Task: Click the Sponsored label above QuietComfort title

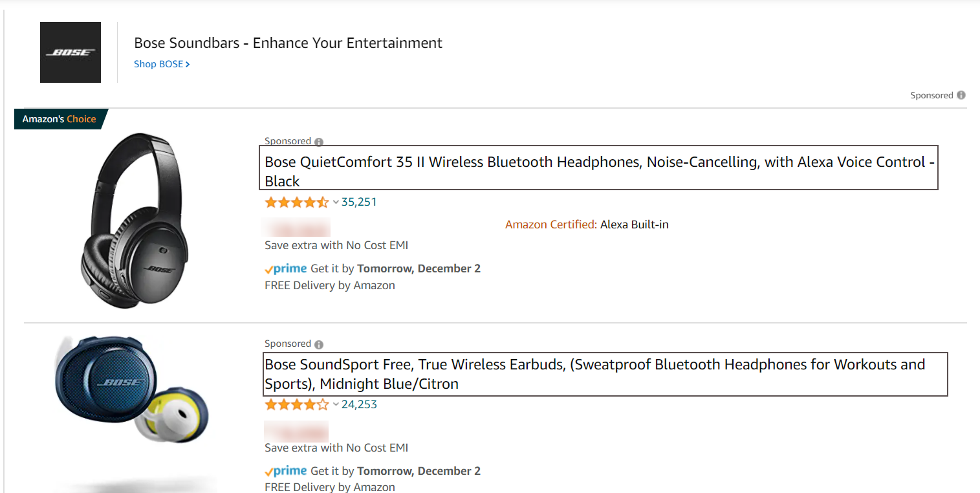Action: coord(288,141)
